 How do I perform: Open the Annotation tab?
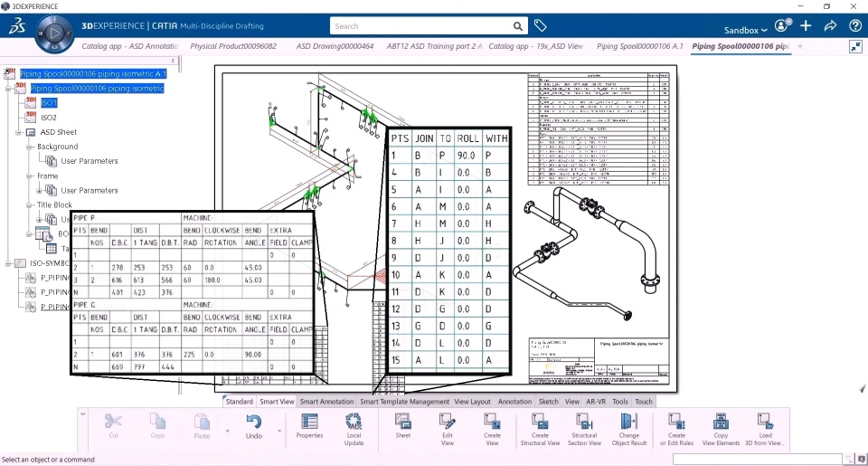click(x=514, y=402)
